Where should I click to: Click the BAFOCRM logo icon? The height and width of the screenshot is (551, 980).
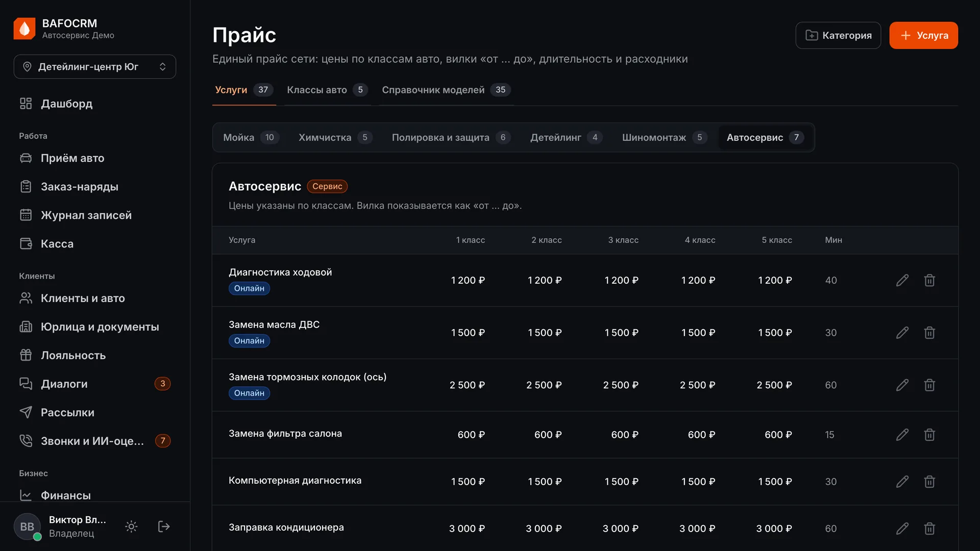tap(24, 29)
